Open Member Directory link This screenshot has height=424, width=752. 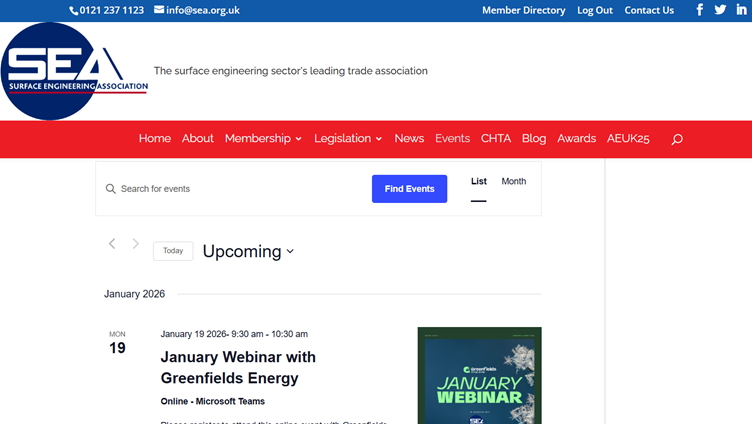(x=524, y=10)
